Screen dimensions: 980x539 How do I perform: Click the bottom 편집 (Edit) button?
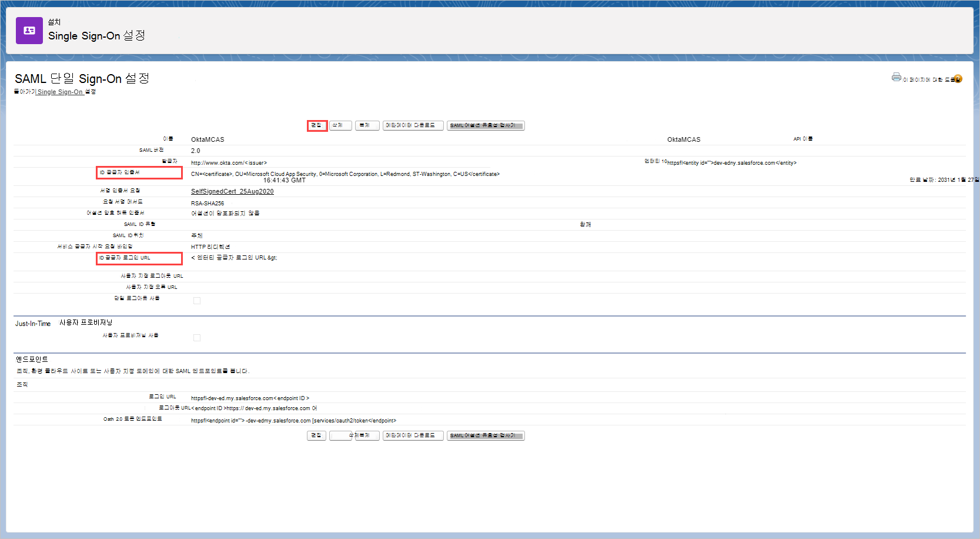(316, 435)
